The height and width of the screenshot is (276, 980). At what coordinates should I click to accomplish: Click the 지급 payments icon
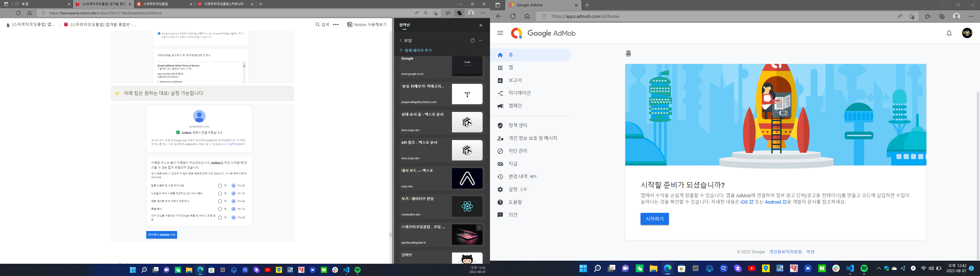tap(500, 164)
